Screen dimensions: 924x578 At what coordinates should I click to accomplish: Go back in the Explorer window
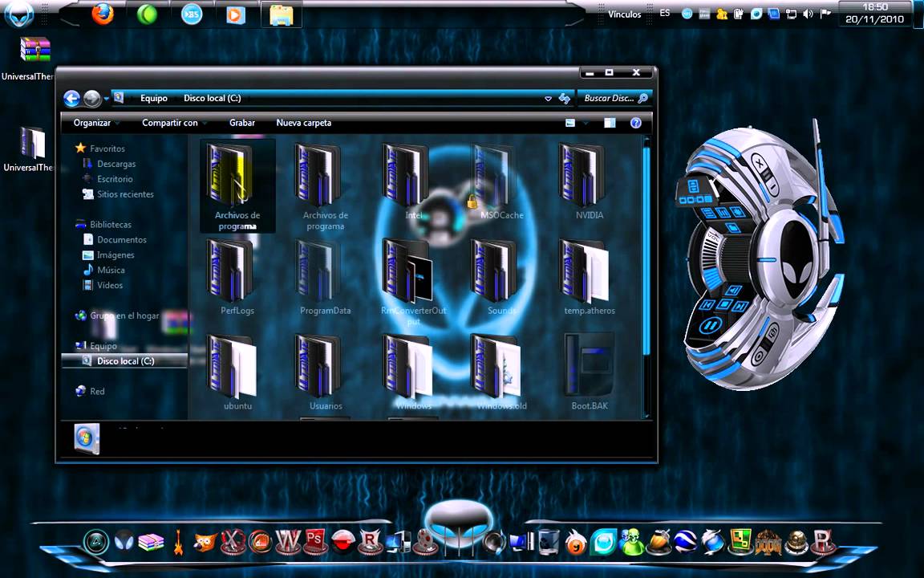click(72, 99)
